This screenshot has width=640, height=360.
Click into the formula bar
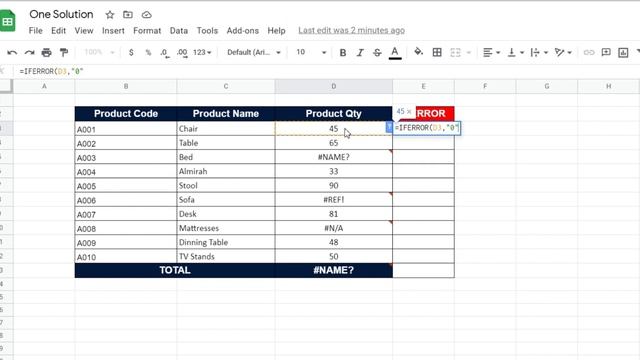click(327, 71)
